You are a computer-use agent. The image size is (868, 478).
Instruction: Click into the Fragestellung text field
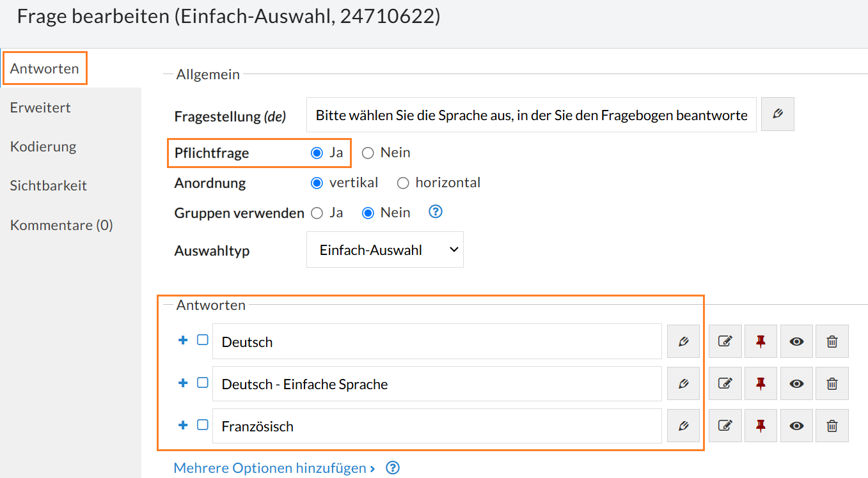532,115
